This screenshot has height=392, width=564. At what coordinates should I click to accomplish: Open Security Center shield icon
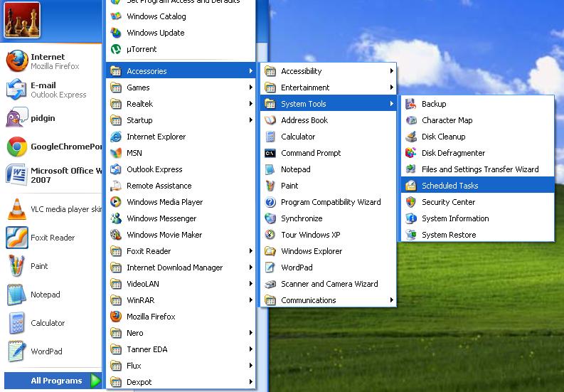[x=411, y=202]
